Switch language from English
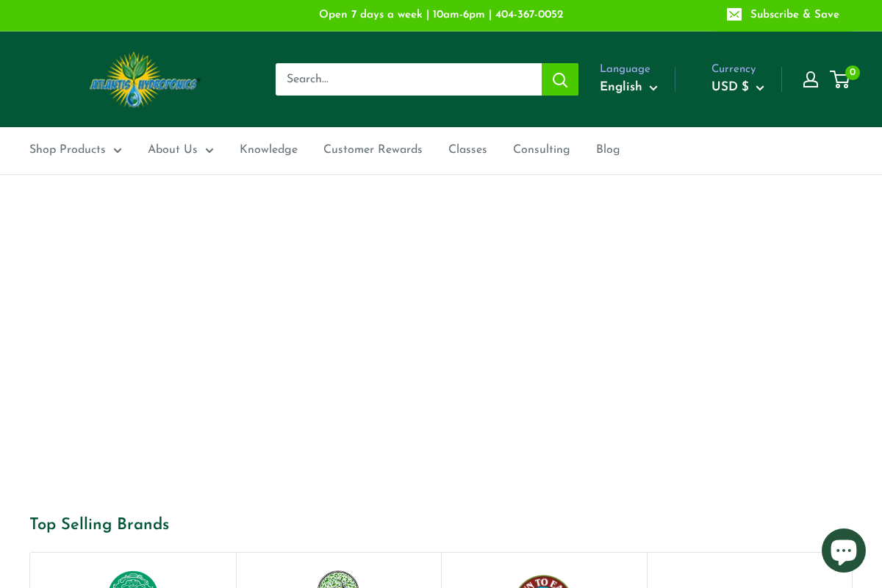This screenshot has height=588, width=882. pos(628,87)
